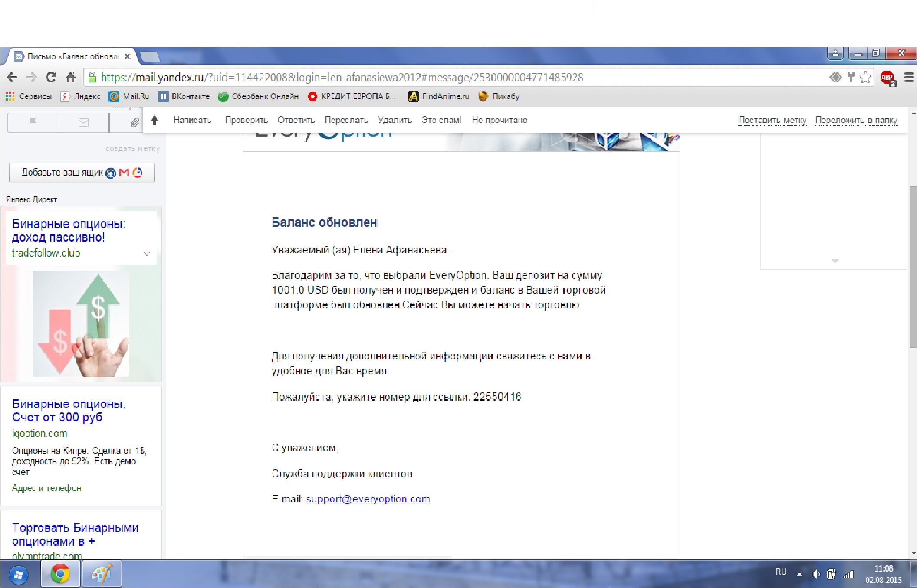Open the AdBlock Plus extension icon
Image resolution: width=917 pixels, height=588 pixels.
pyautogui.click(x=887, y=78)
